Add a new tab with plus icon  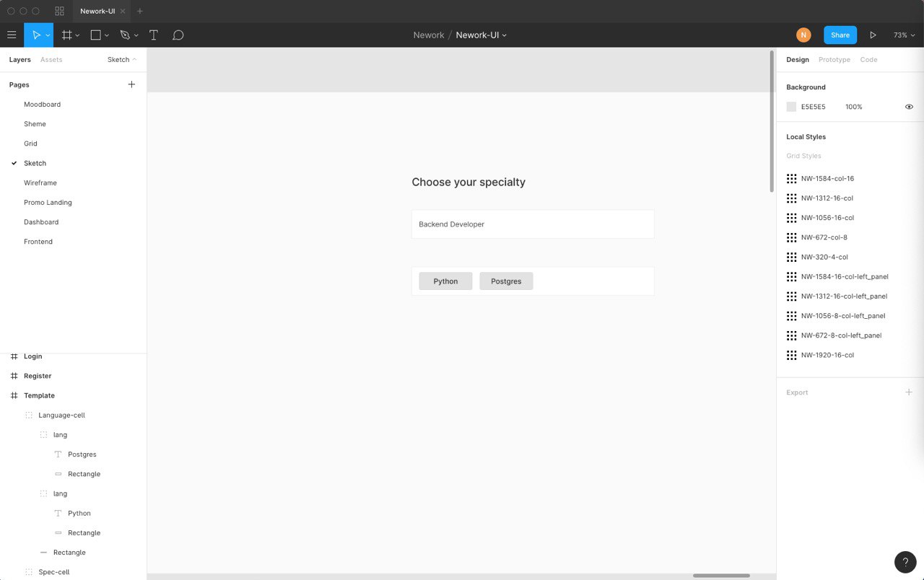click(x=140, y=11)
